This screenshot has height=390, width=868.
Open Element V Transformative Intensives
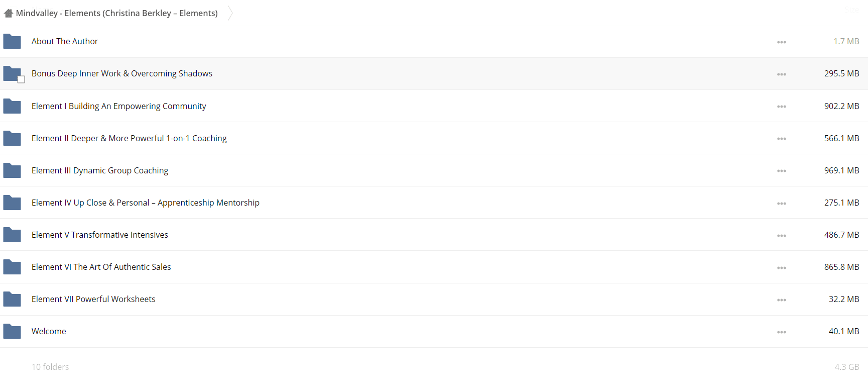[100, 235]
